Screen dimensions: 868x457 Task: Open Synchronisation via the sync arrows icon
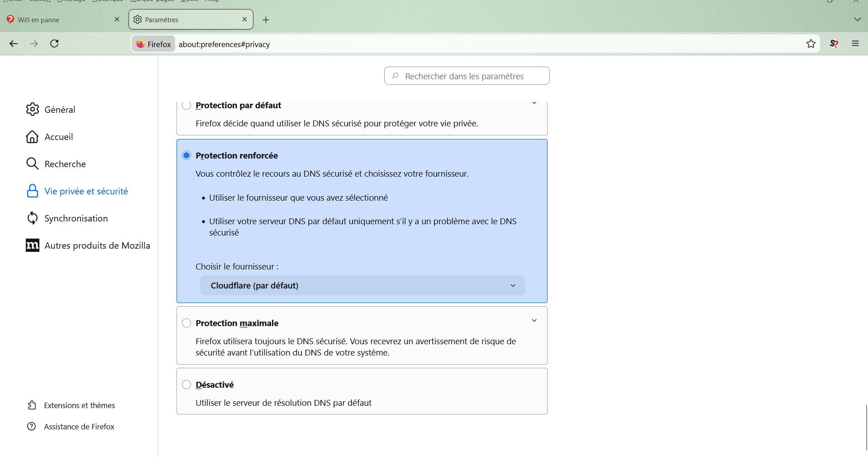point(32,218)
